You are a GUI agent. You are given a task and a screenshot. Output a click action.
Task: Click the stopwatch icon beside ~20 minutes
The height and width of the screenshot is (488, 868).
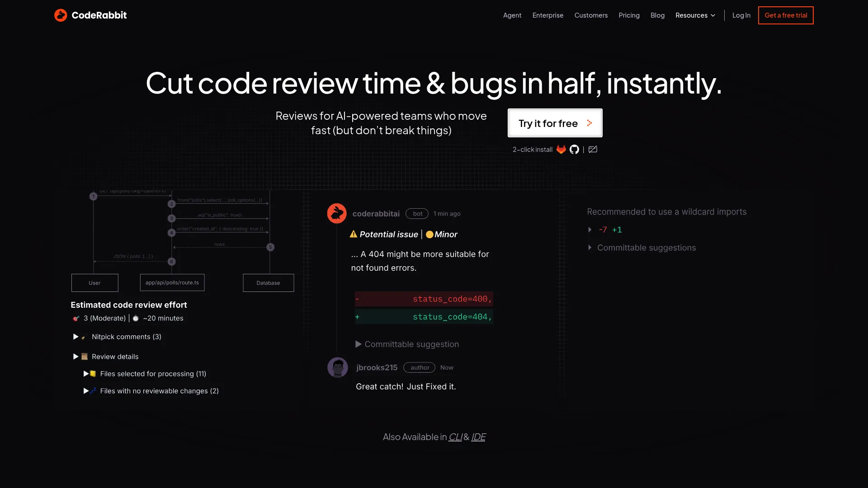click(x=136, y=319)
